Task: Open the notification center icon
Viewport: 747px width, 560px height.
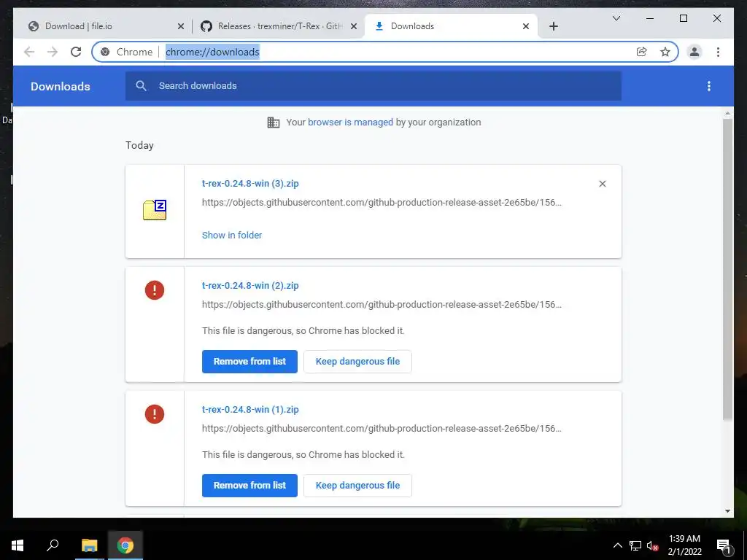Action: click(x=724, y=545)
